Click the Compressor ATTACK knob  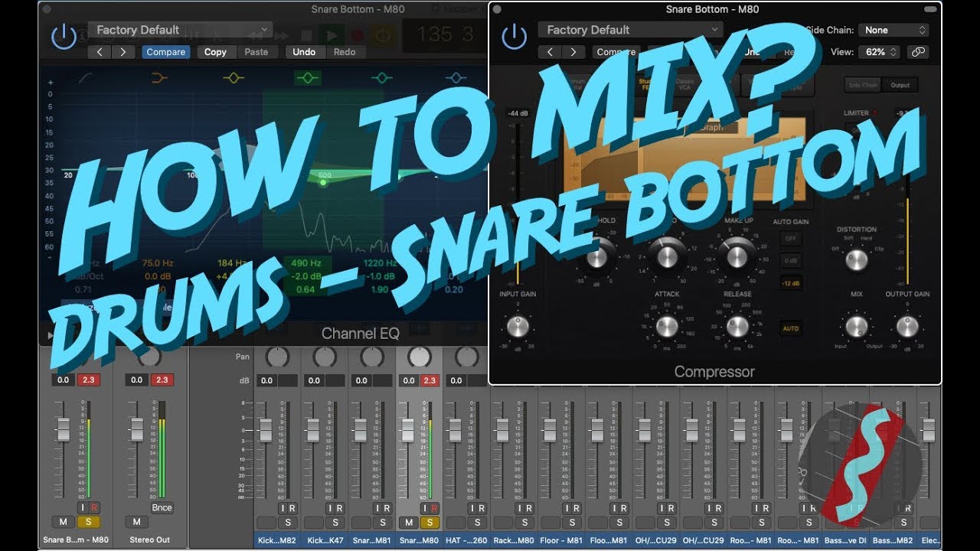666,327
